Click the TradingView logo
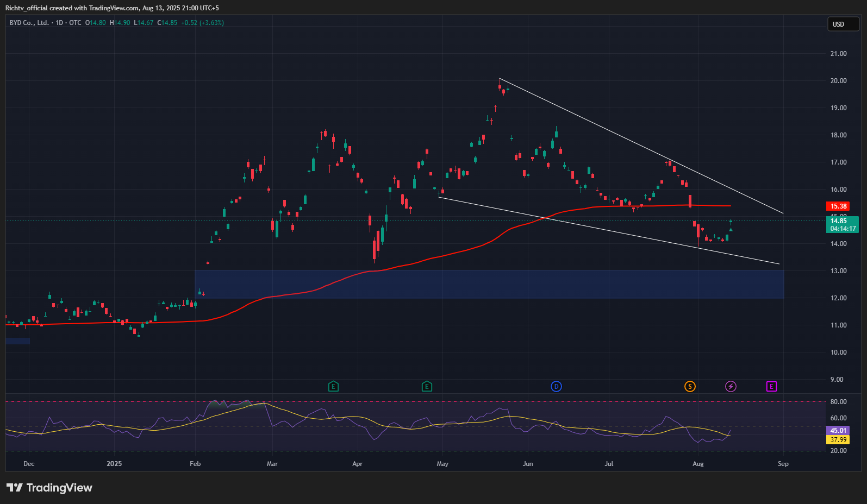The image size is (867, 504). [49, 488]
